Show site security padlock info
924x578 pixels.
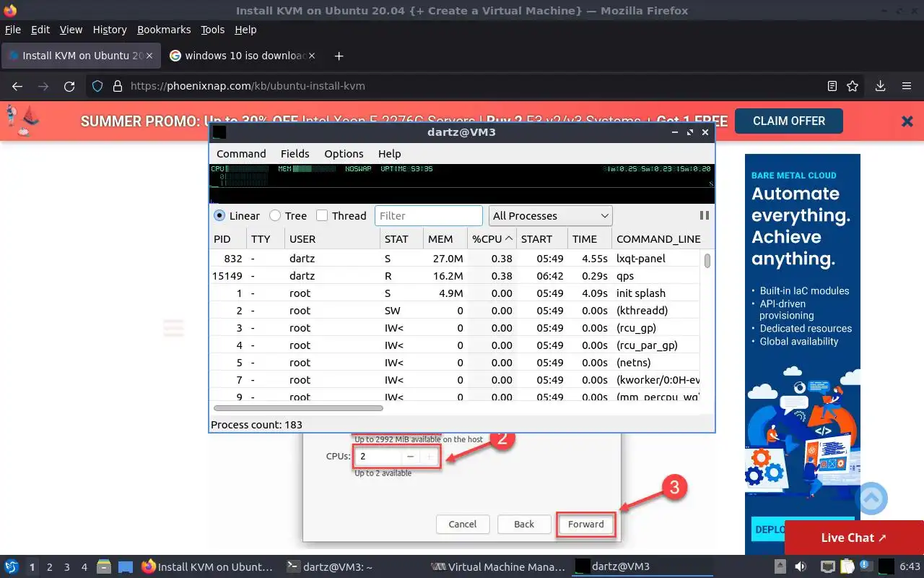[x=118, y=86]
